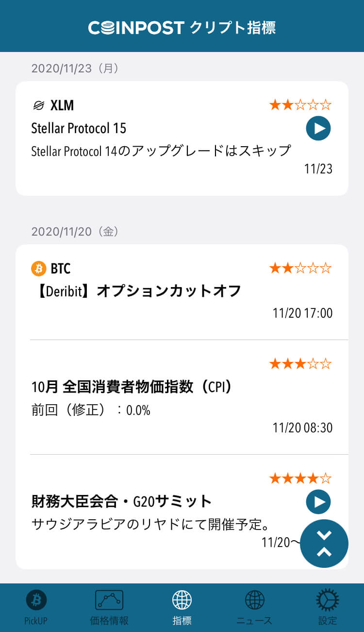Click the BTC bitcoin coin icon
The image size is (364, 632).
click(38, 268)
